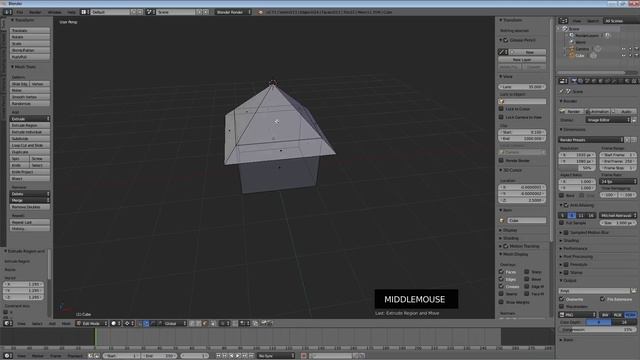The width and height of the screenshot is (640, 360).
Task: Select the Render tab in properties editor
Action: tap(574, 81)
